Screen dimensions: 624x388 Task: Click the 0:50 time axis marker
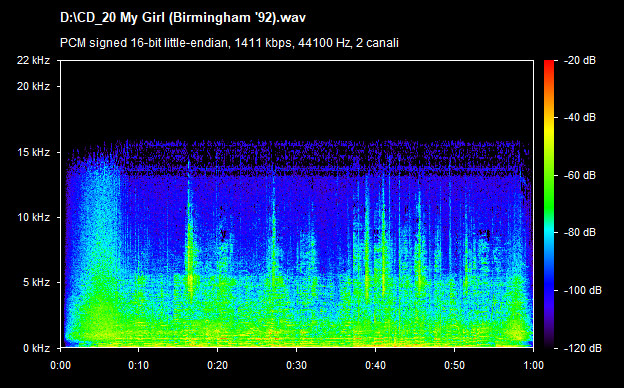pos(454,365)
